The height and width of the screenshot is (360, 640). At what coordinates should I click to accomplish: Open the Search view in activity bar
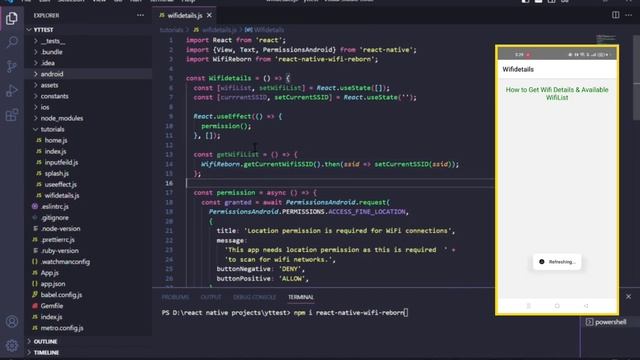coord(12,42)
